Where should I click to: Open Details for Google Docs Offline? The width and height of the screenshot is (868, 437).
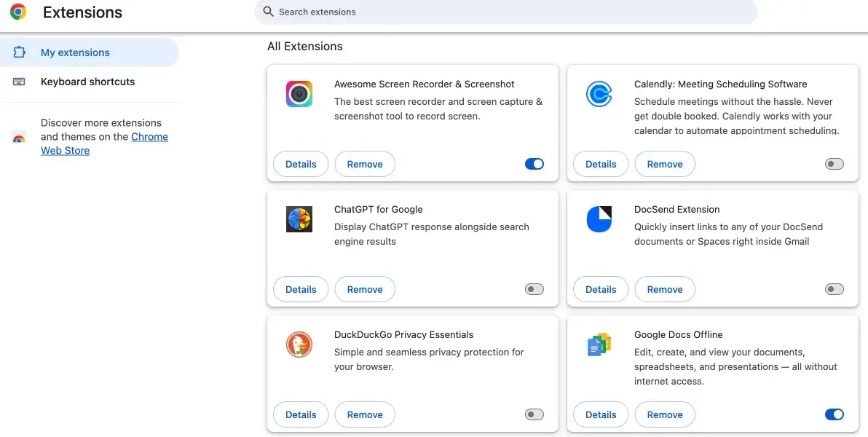coord(601,414)
